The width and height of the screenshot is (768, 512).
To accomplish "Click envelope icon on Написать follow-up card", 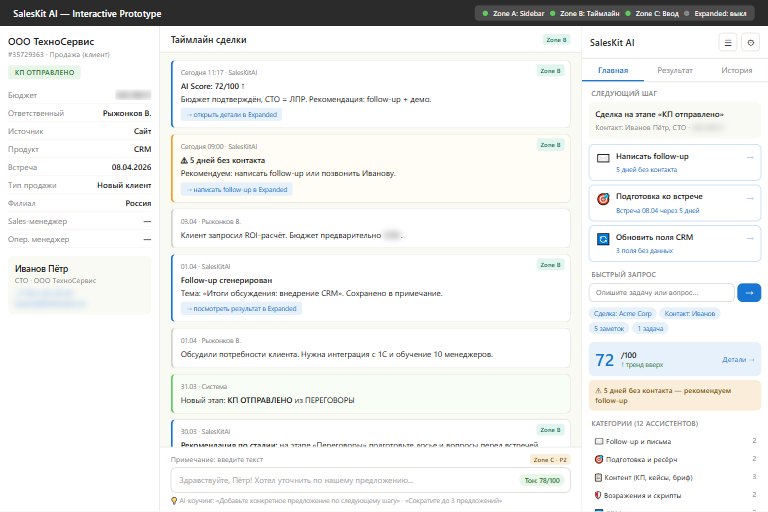I will pyautogui.click(x=603, y=158).
